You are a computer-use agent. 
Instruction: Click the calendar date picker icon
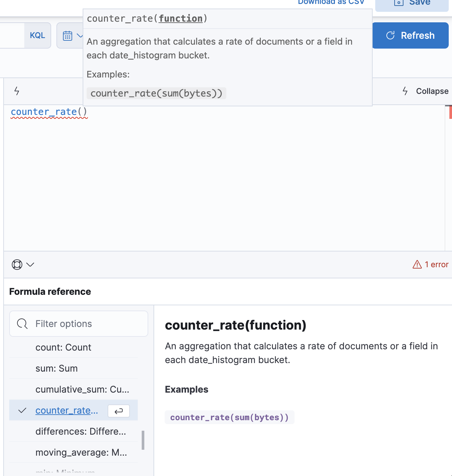point(68,35)
